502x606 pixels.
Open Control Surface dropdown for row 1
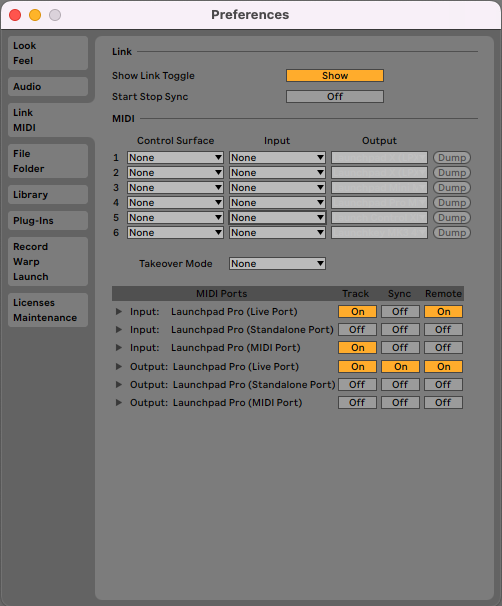(x=175, y=158)
